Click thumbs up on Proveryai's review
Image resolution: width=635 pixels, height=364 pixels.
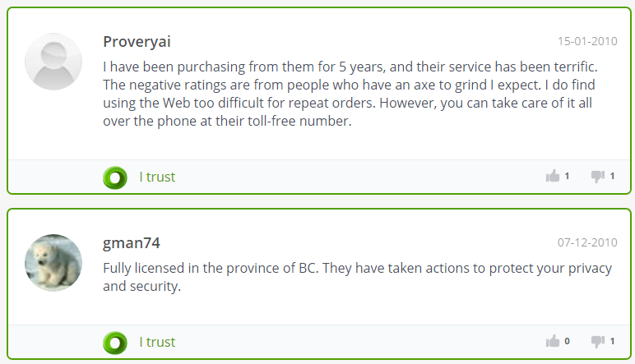click(x=553, y=176)
